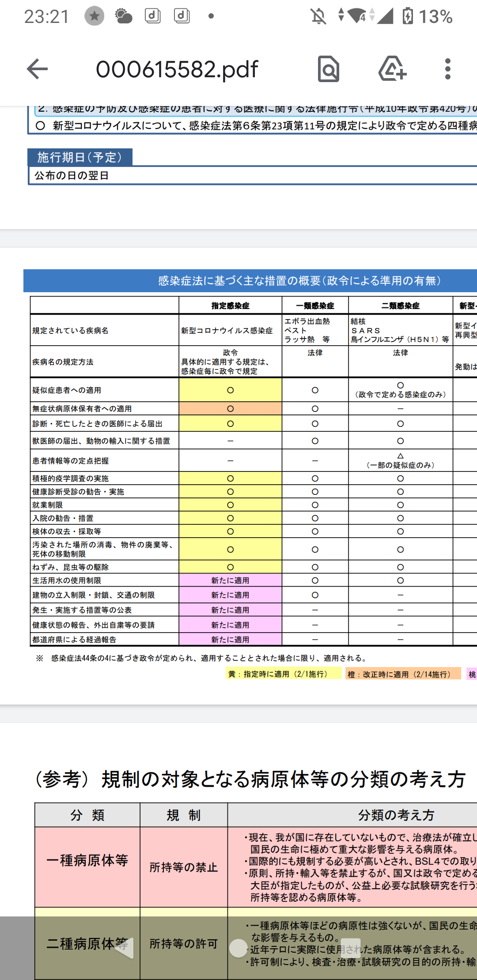Tap the (政令で定める感染症のみ) cell

400,390
